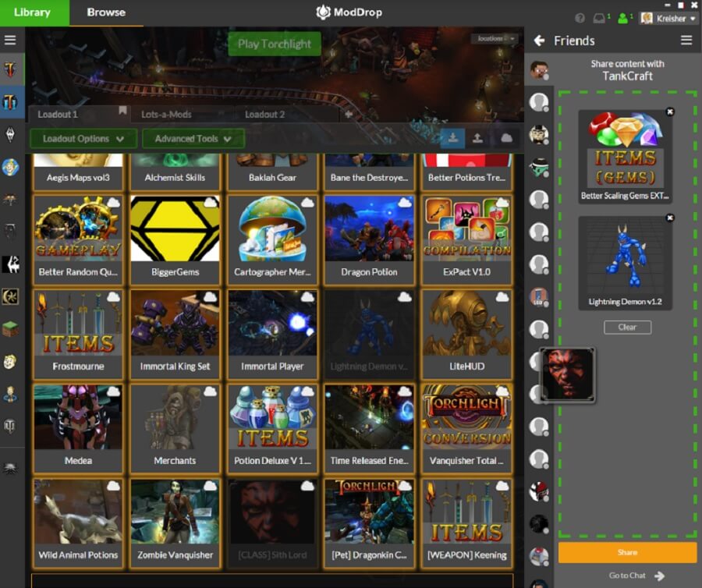Toggle the Immortal King Set mod tile
This screenshot has height=588, width=702.
[x=175, y=334]
